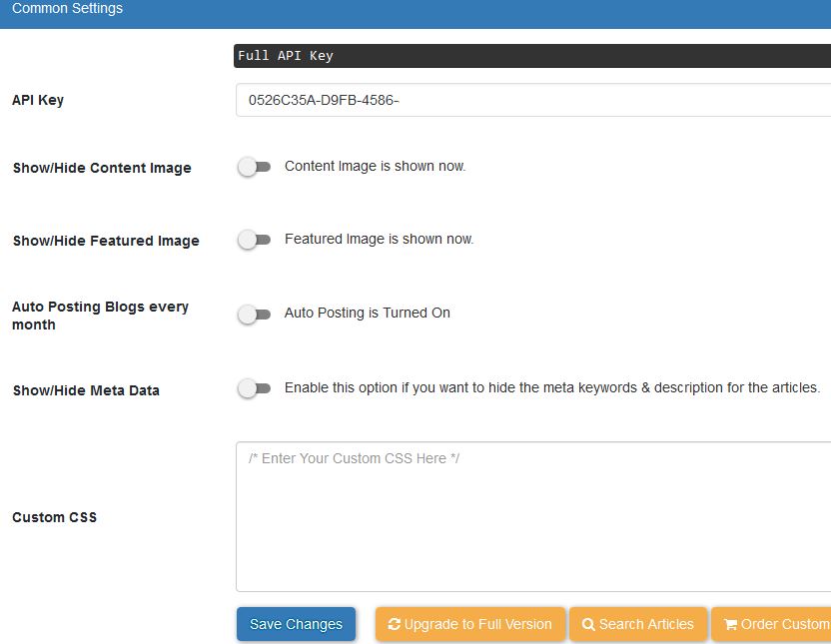Click inside the API Key input field
This screenshot has height=644, width=831.
pos(449,99)
